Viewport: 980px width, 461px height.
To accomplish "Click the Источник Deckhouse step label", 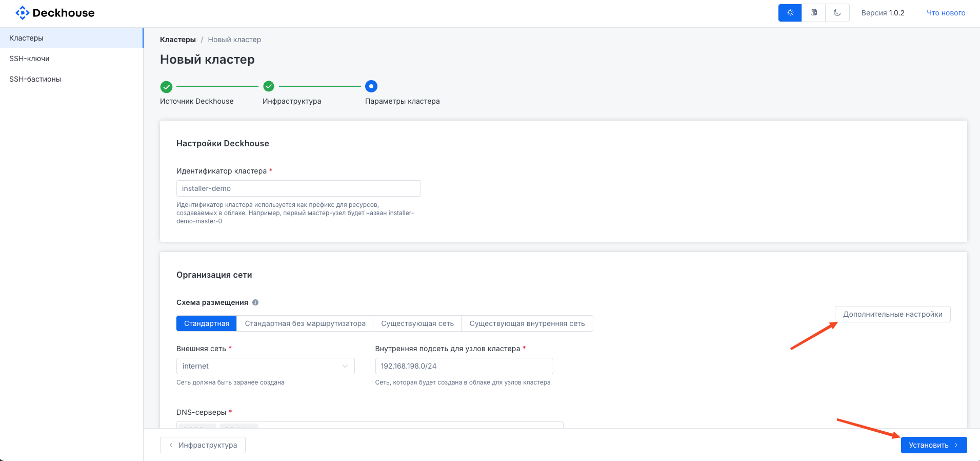I will tap(197, 101).
